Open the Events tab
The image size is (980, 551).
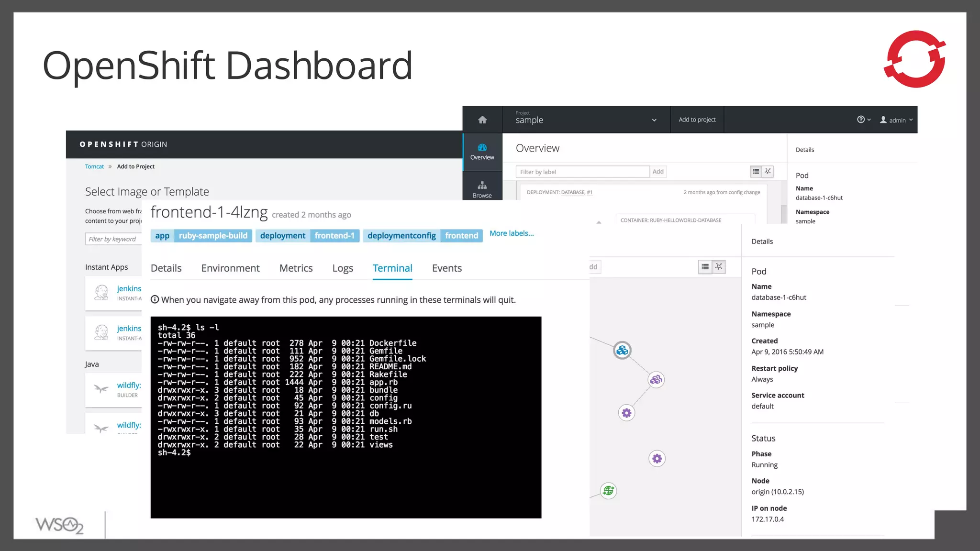coord(447,268)
